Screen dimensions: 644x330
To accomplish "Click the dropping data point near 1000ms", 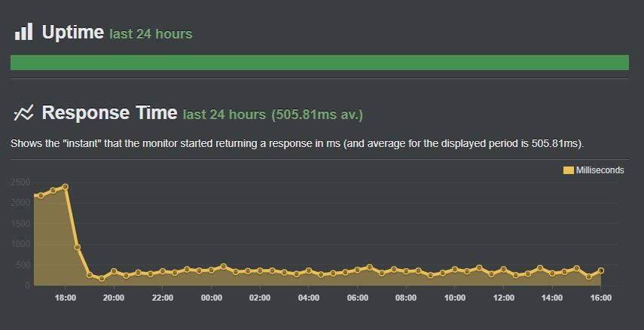I will click(x=78, y=247).
